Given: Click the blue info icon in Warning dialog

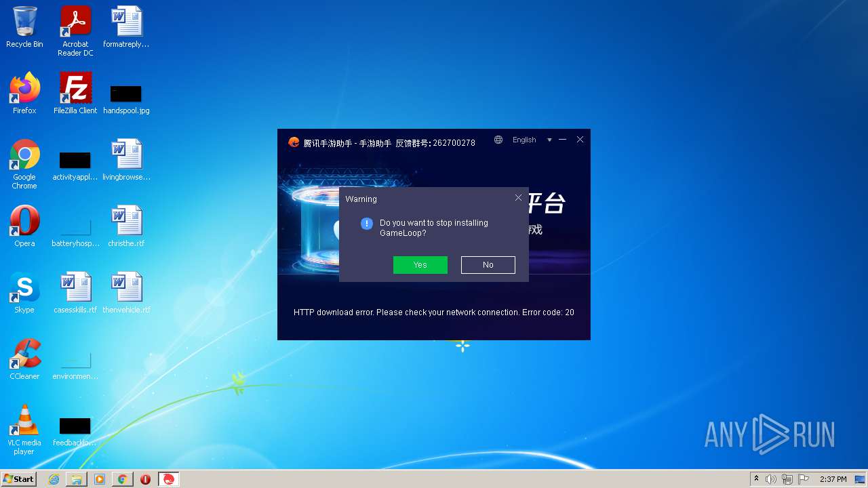Looking at the screenshot, I should coord(367,224).
